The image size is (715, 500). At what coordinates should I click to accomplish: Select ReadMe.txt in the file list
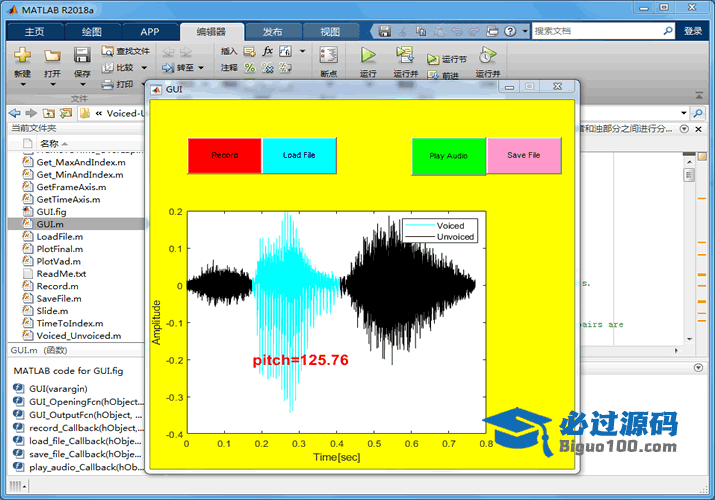77,273
